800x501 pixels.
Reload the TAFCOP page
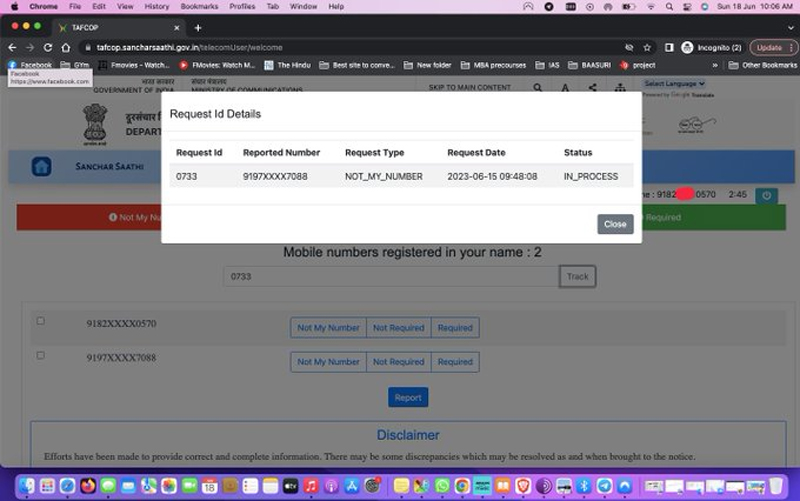pos(47,47)
